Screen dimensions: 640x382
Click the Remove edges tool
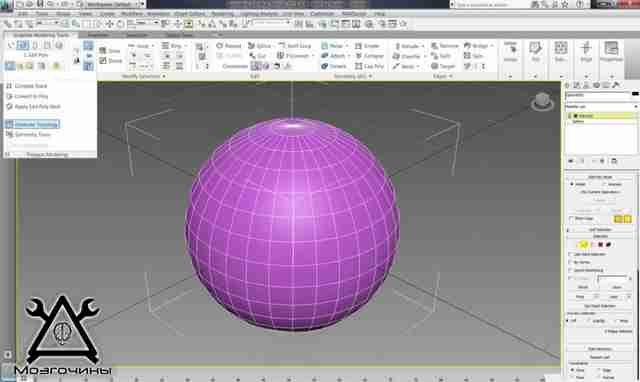(x=445, y=46)
